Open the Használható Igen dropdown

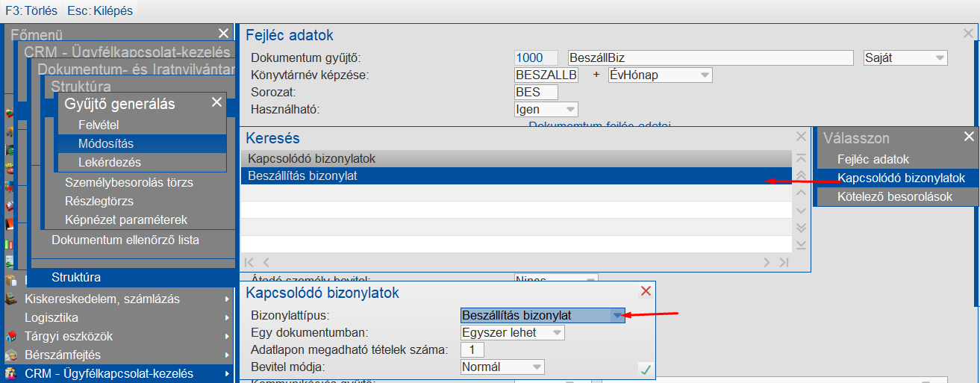click(x=569, y=109)
